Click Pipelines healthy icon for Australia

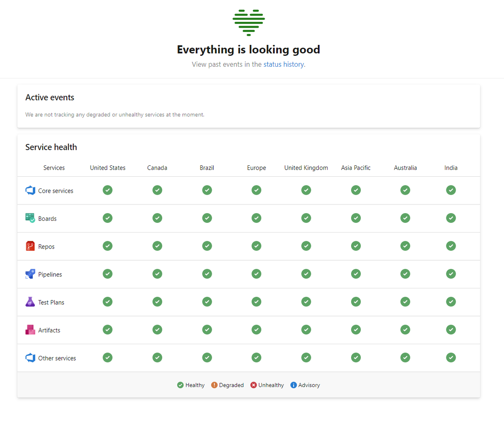(x=405, y=274)
